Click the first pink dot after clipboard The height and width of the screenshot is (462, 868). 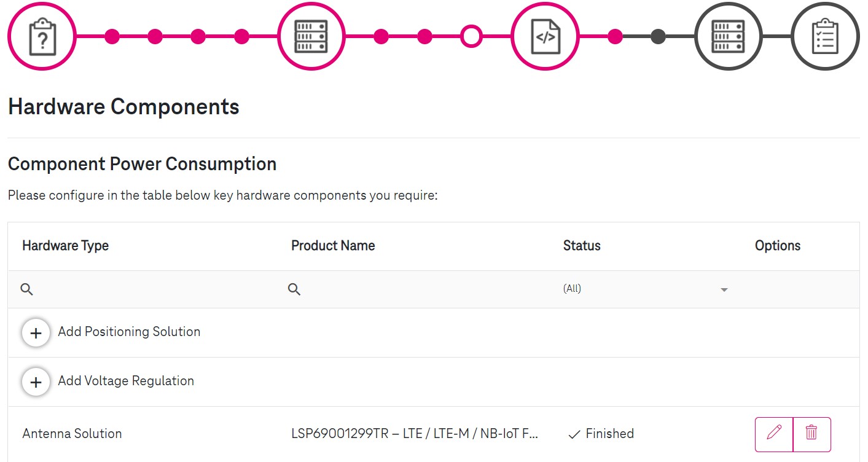coord(112,36)
